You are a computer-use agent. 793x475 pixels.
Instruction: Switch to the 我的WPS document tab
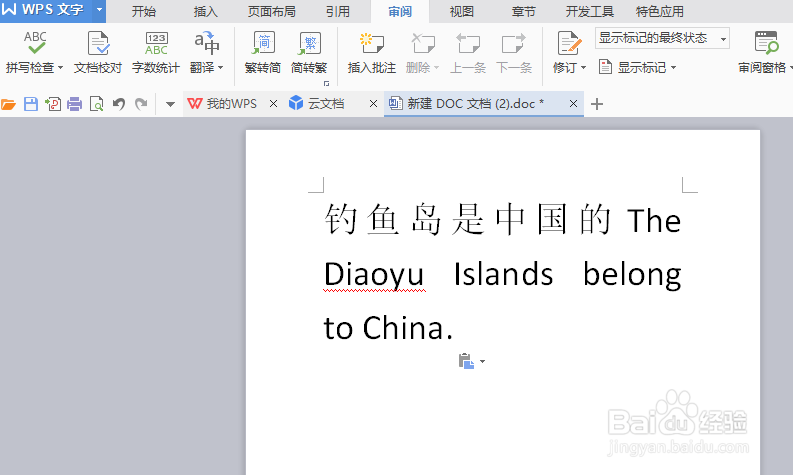[x=223, y=104]
